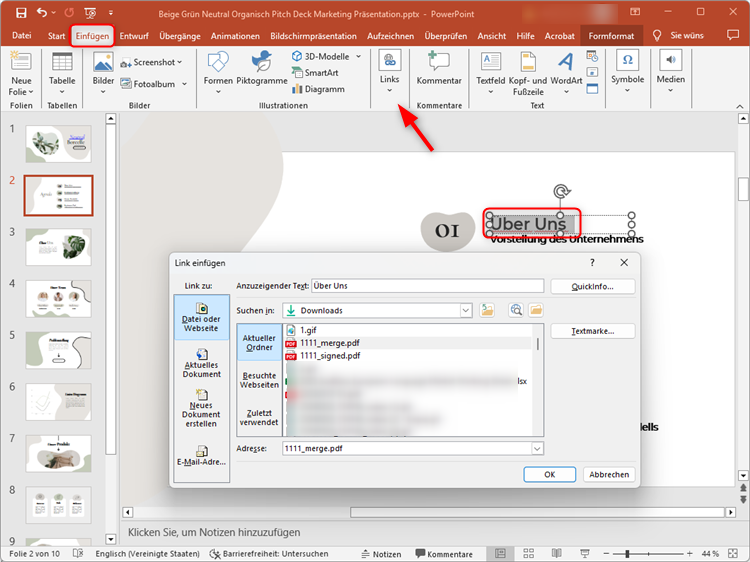Open the Medien menu
Image resolution: width=750 pixels, height=562 pixels.
(x=671, y=72)
